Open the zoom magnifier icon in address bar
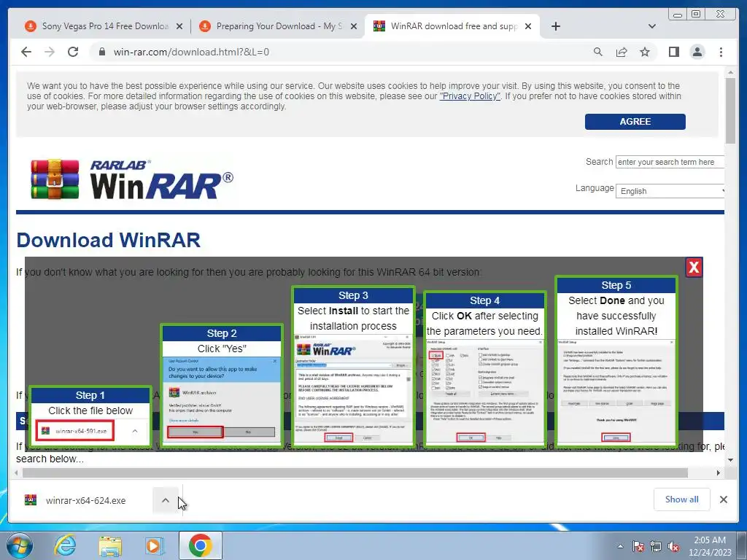Image resolution: width=747 pixels, height=560 pixels. (598, 52)
